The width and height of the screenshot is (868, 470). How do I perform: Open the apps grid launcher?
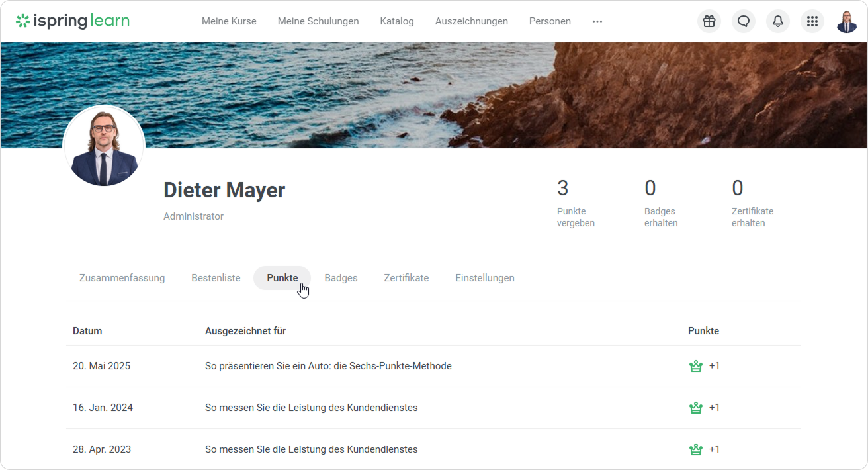[x=812, y=21]
